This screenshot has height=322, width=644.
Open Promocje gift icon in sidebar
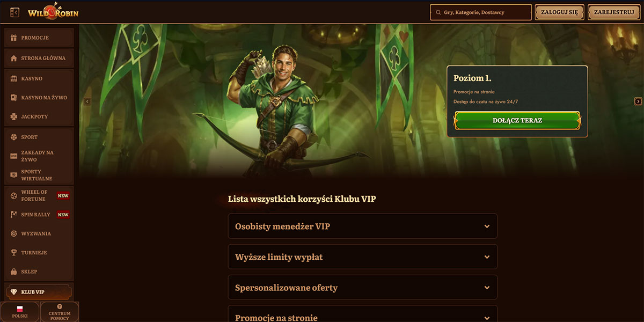[14, 38]
